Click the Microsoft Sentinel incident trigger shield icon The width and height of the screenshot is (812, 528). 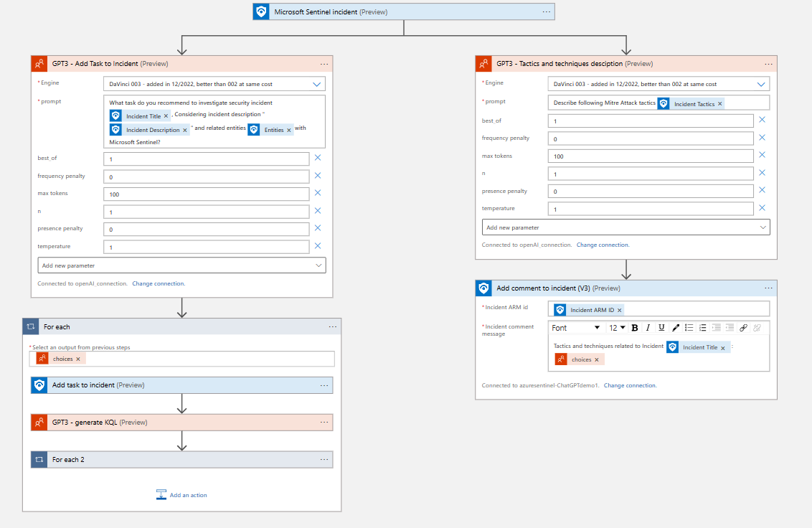[262, 12]
